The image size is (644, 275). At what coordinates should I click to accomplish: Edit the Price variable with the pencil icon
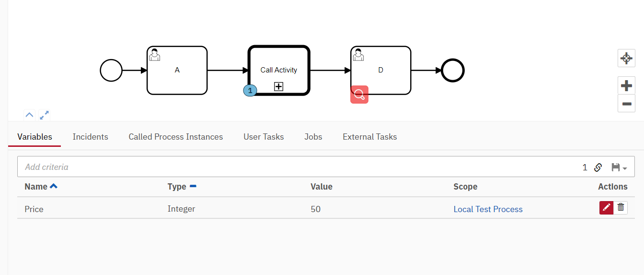click(606, 207)
